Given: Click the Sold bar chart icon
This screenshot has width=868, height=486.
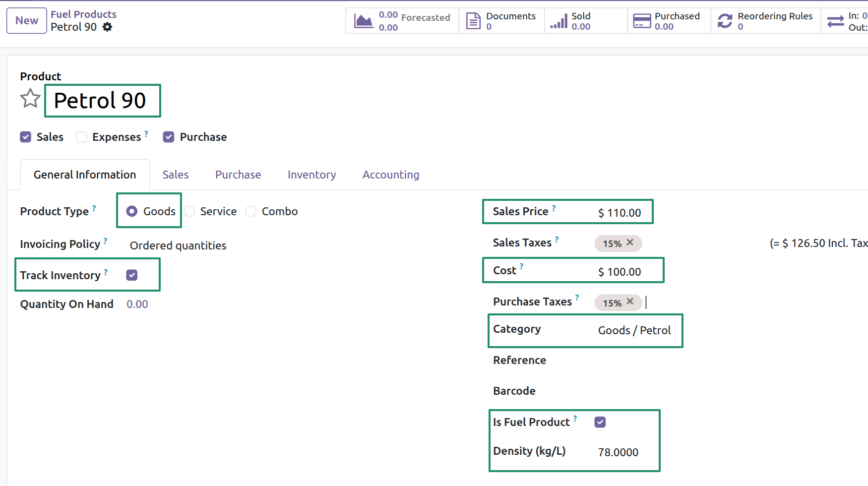Looking at the screenshot, I should tap(559, 21).
